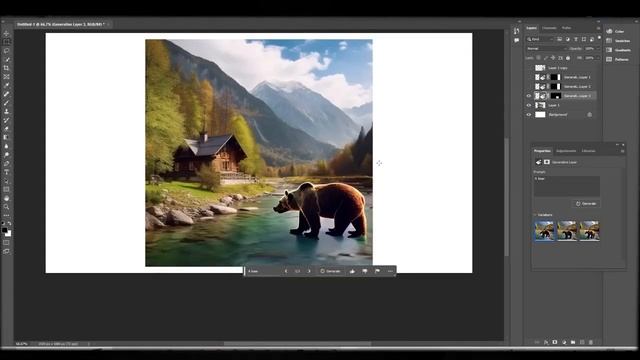
Task: Open the Layers panel menu
Action: 598,28
